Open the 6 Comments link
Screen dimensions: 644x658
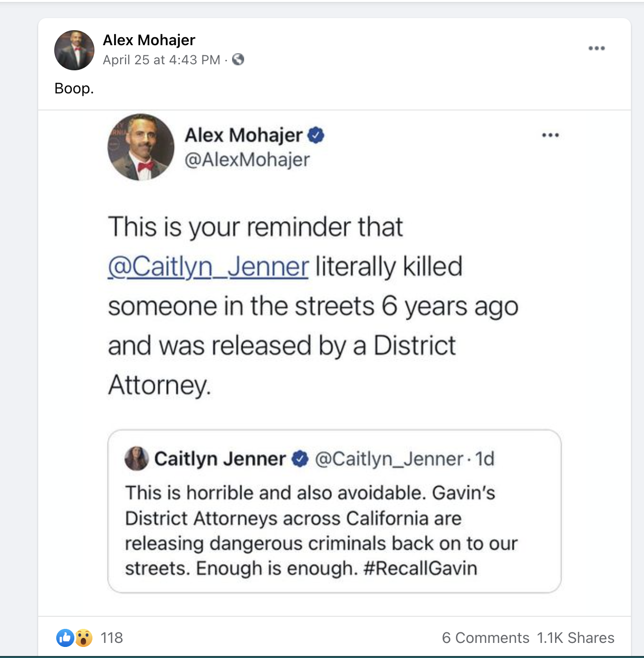click(485, 637)
